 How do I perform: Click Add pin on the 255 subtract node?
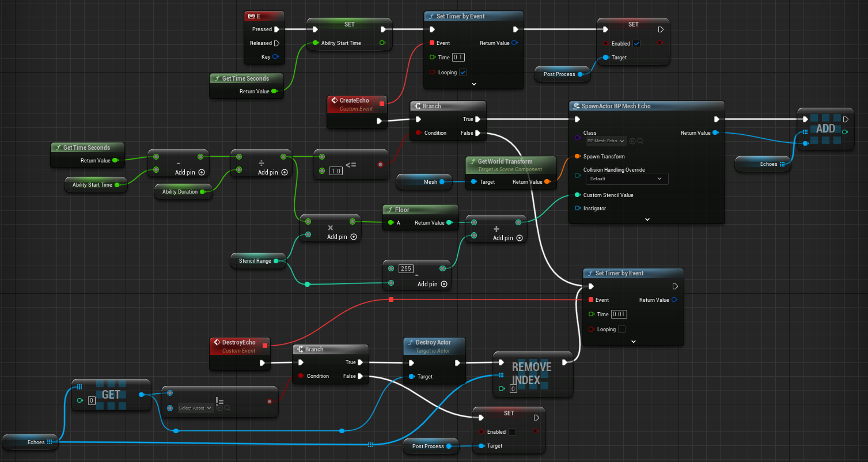[x=444, y=284]
